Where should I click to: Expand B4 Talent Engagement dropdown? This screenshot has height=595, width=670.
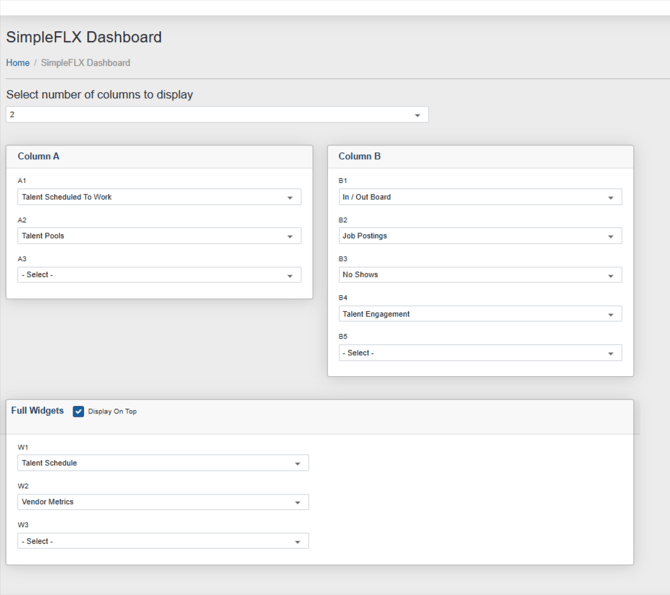tap(480, 314)
